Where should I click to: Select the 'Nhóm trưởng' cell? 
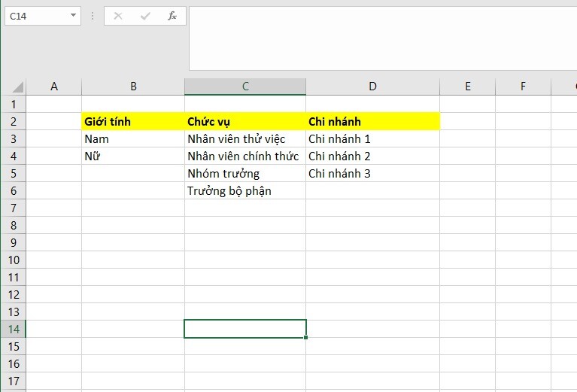pos(245,173)
